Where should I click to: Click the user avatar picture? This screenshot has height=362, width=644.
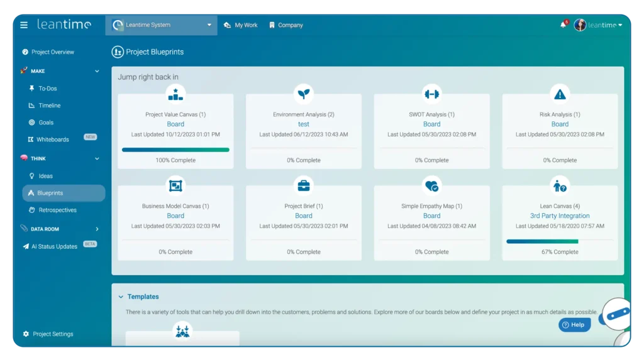tap(580, 25)
